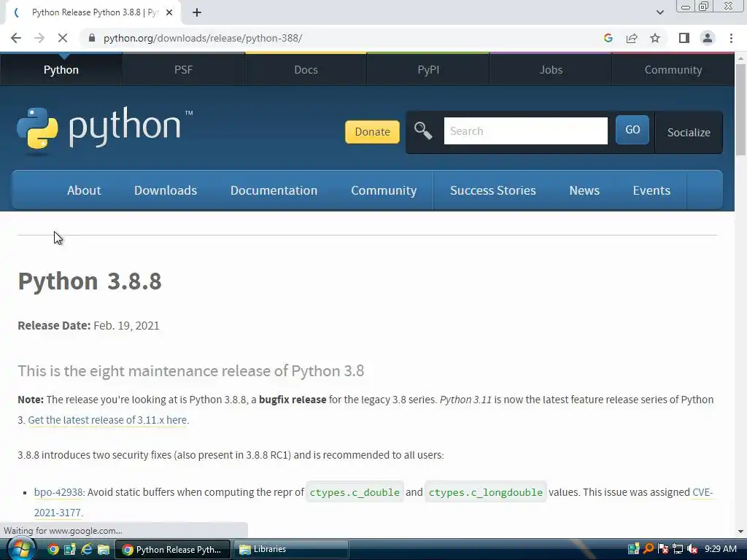The image size is (747, 560).
Task: Open the Success Stories navigation menu
Action: (492, 190)
